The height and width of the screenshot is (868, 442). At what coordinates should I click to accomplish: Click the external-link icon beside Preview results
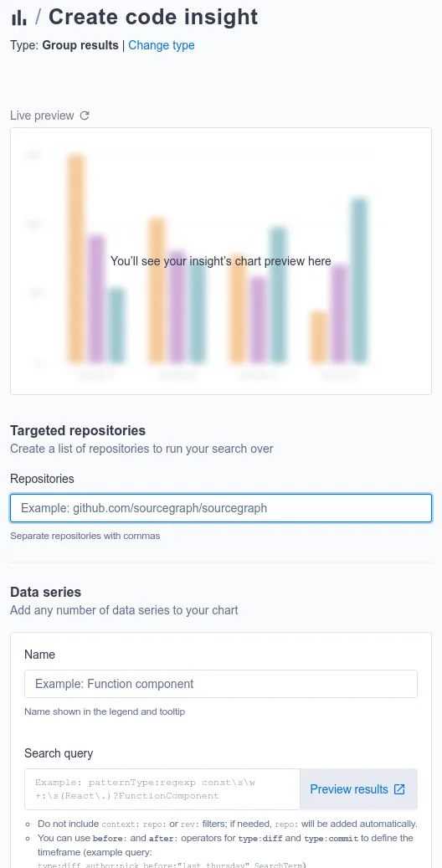pos(399,789)
